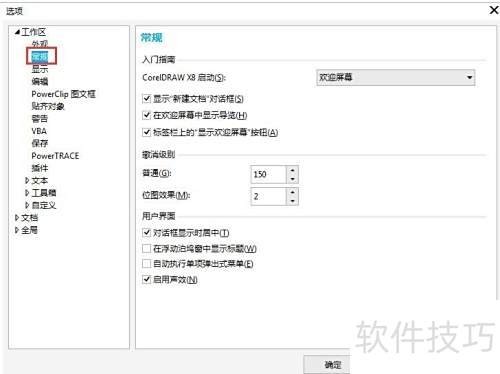Open 编辑 settings in the tree
Viewport: 500px width, 374px height.
coord(40,81)
